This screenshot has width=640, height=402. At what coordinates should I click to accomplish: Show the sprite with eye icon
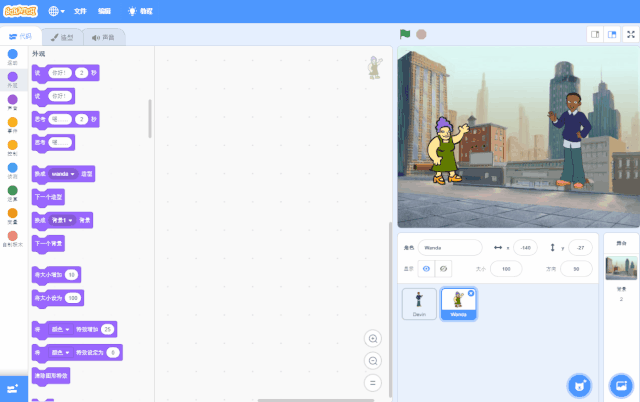point(426,269)
